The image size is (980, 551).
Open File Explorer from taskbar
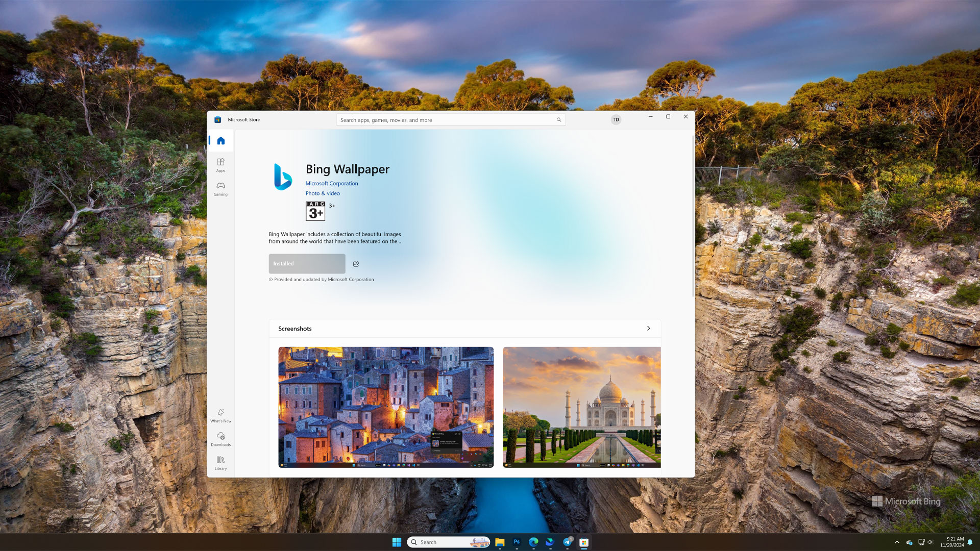500,542
